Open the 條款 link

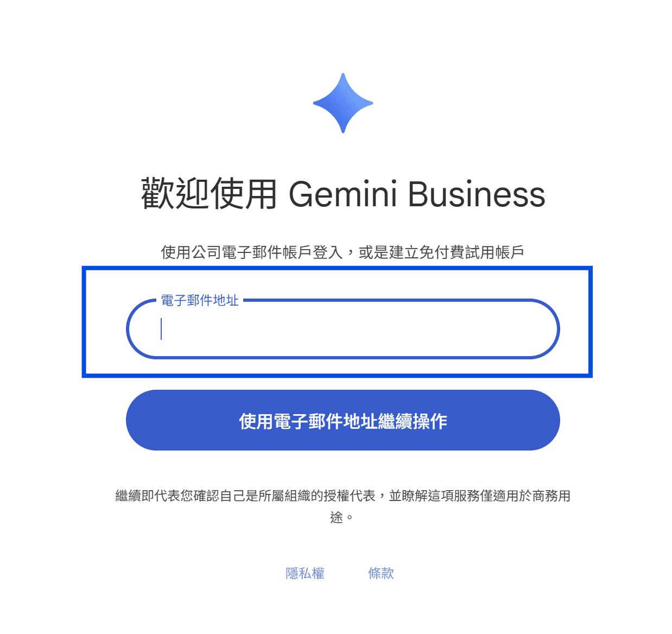[x=381, y=573]
